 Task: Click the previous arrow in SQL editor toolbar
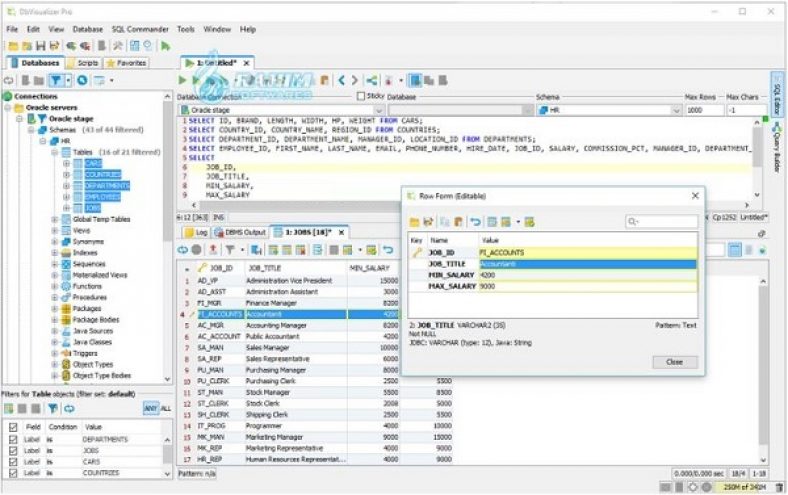click(341, 79)
